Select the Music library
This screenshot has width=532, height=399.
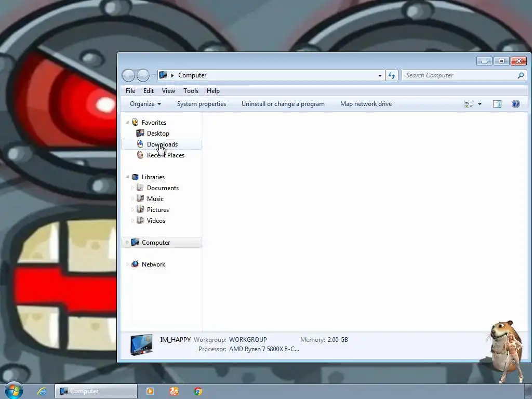point(155,199)
